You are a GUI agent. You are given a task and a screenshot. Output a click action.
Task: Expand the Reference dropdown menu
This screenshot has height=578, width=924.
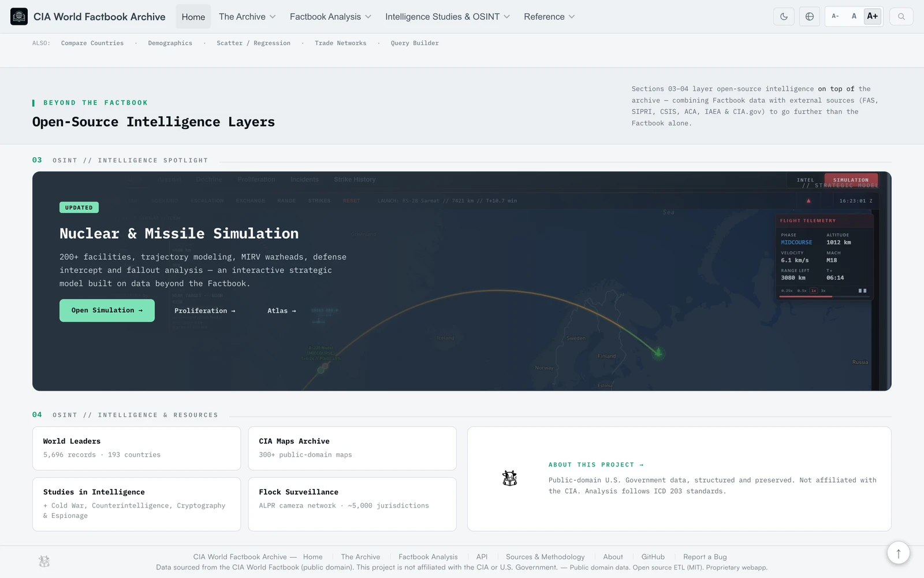[x=549, y=17]
